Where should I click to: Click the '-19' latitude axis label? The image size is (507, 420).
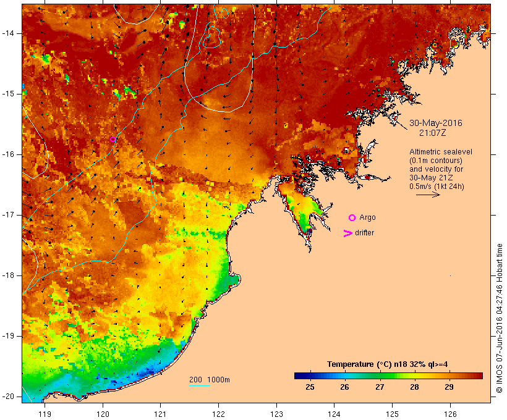click(x=8, y=336)
